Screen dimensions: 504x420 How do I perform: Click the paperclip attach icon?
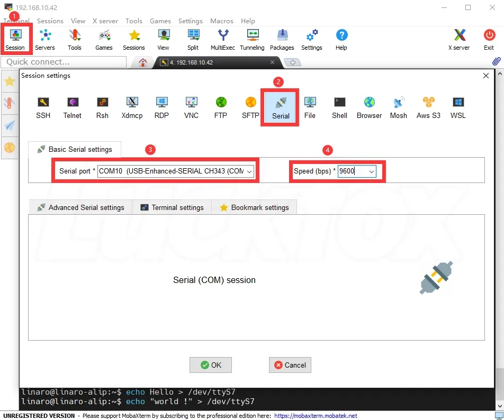[x=496, y=61]
